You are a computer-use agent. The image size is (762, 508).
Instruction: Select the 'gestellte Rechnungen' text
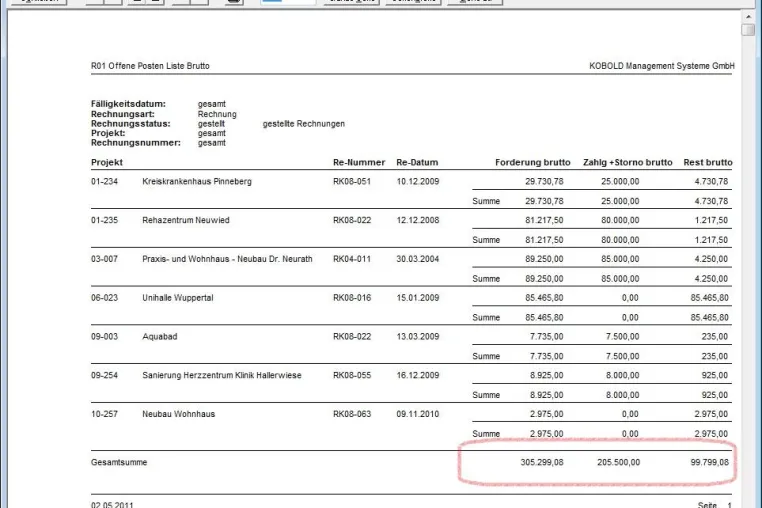coord(304,123)
